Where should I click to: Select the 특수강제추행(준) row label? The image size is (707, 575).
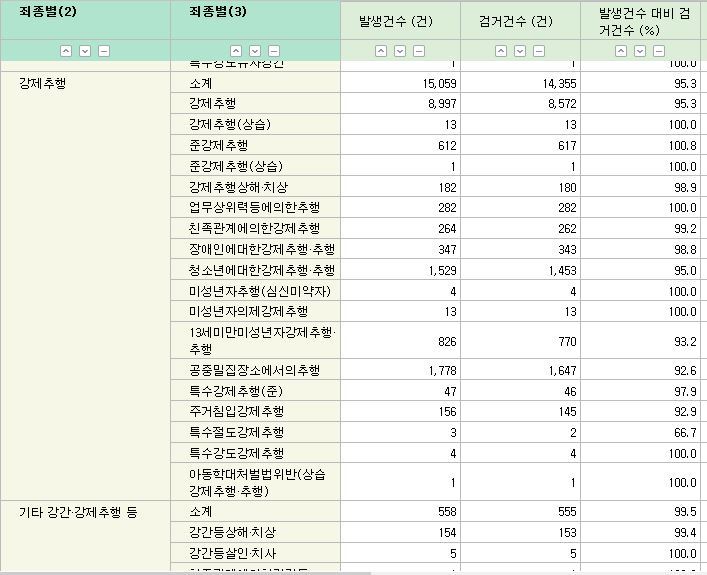point(236,391)
